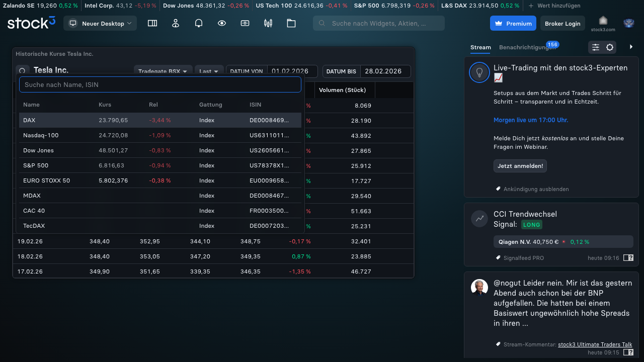The image size is (644, 362).
Task: Click the desktop layout columns icon
Action: click(152, 23)
